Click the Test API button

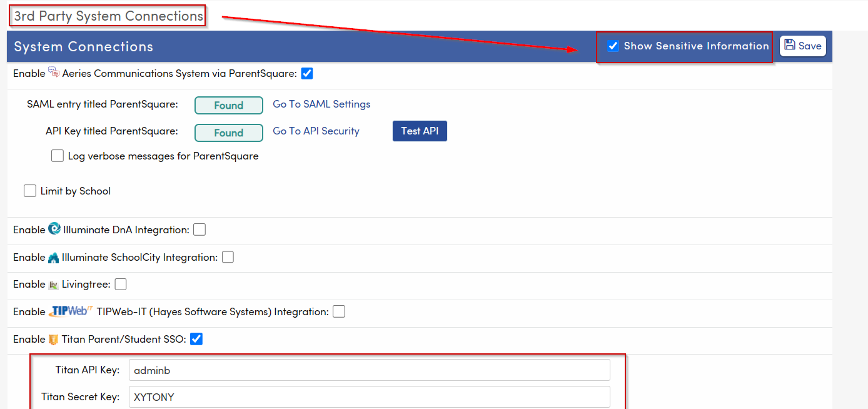(420, 131)
